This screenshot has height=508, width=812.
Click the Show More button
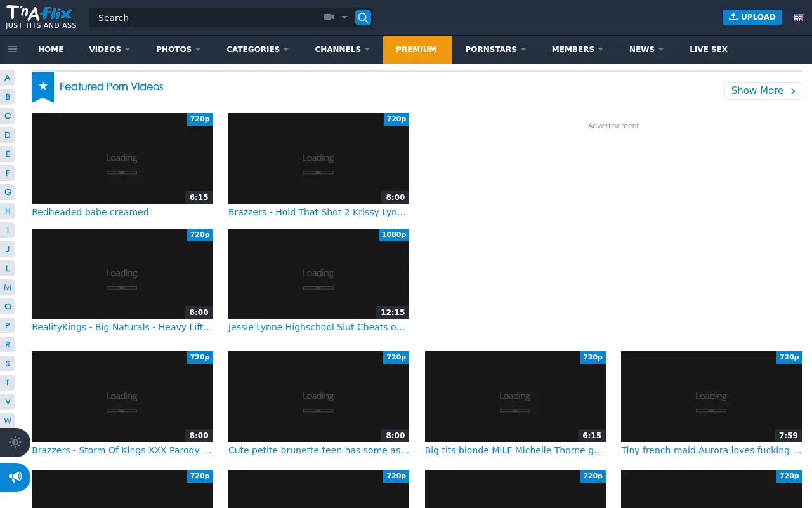click(x=763, y=91)
